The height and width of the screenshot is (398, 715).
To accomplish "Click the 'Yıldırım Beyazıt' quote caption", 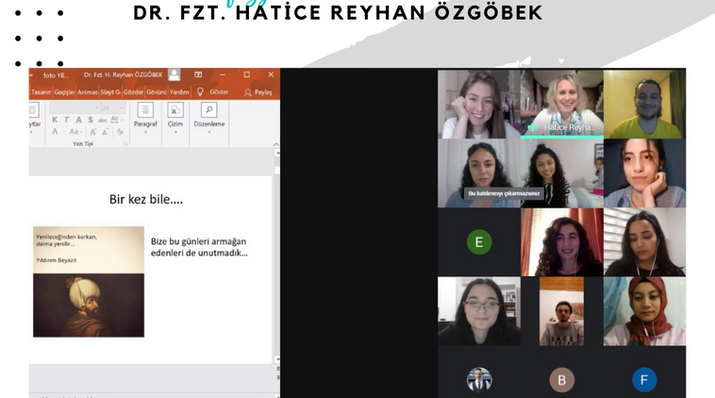I will (57, 260).
